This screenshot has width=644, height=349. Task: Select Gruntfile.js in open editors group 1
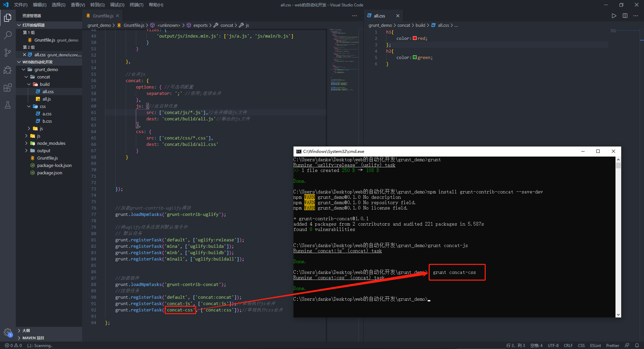pyautogui.click(x=49, y=40)
